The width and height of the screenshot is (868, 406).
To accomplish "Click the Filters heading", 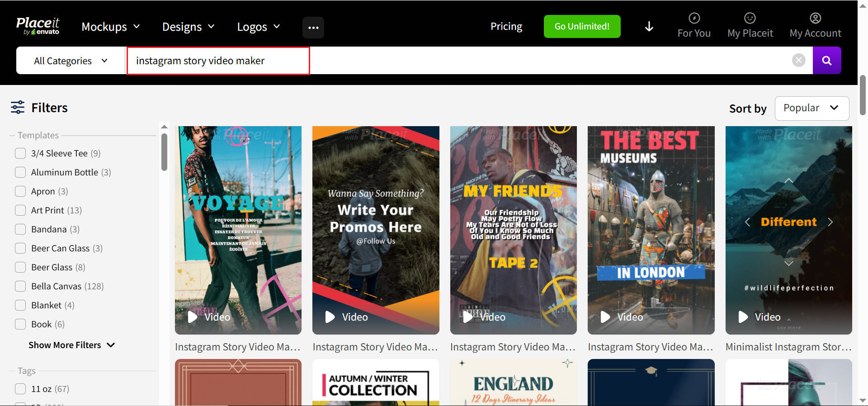I will [x=49, y=108].
